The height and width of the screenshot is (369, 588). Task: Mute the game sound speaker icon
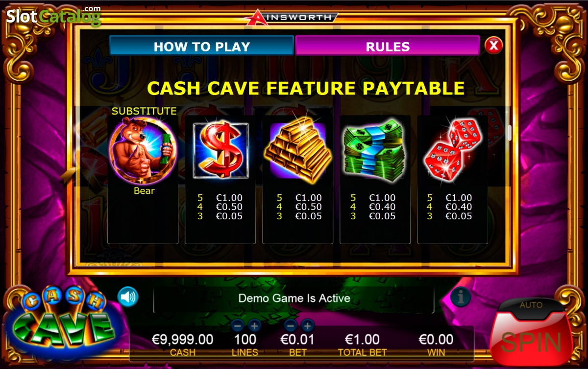tap(128, 297)
